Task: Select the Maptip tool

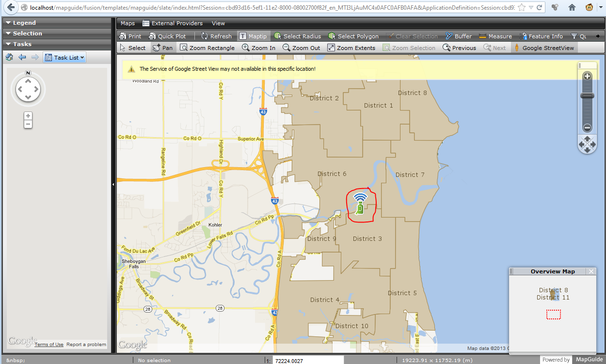Action: pos(254,36)
